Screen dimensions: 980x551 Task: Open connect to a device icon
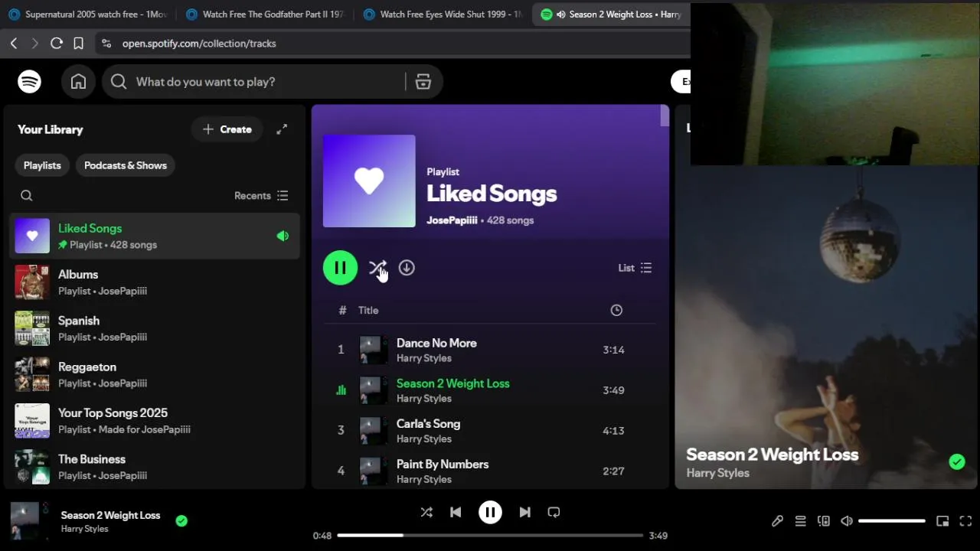pos(824,521)
